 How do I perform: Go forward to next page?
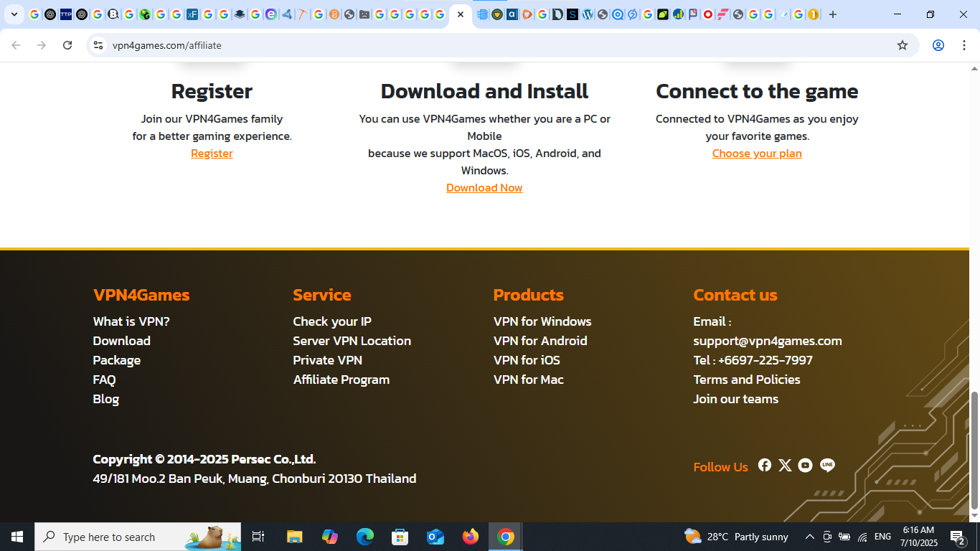(x=42, y=45)
